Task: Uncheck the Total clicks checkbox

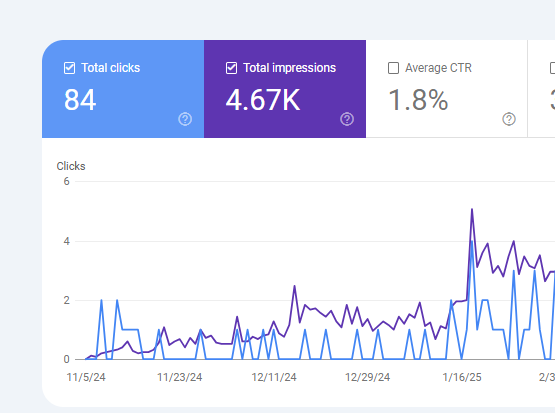Action: [x=69, y=68]
